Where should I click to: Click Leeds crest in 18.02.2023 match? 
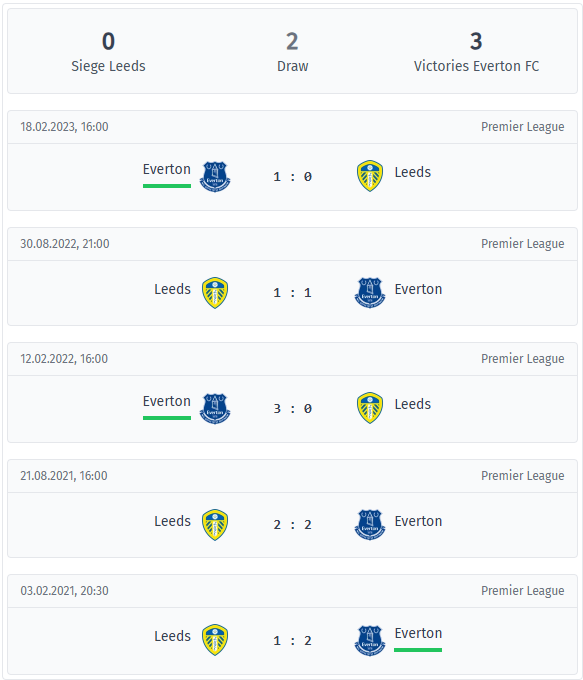tap(370, 176)
